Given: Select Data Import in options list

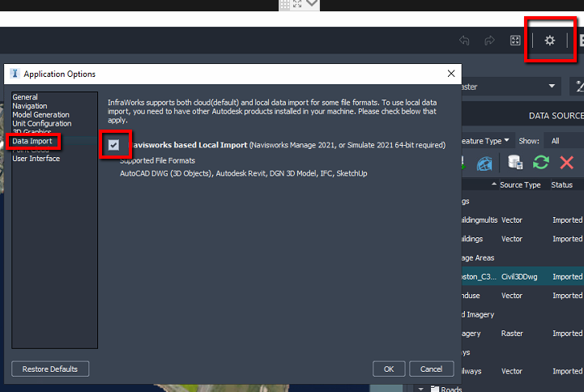Looking at the screenshot, I should point(32,141).
